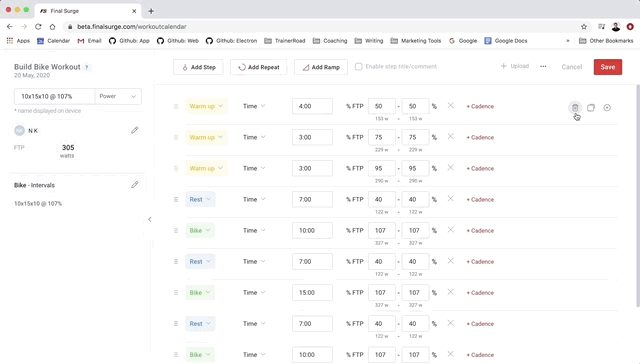Save the workout

(608, 67)
